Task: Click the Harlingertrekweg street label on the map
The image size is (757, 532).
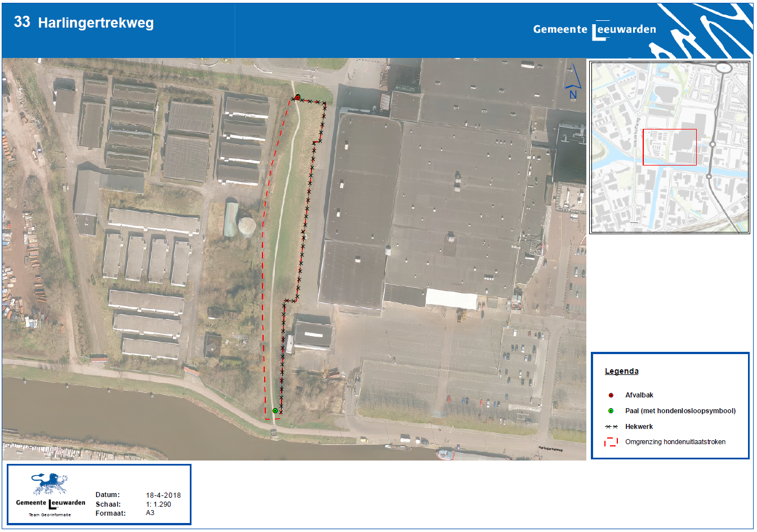Action: point(550,449)
